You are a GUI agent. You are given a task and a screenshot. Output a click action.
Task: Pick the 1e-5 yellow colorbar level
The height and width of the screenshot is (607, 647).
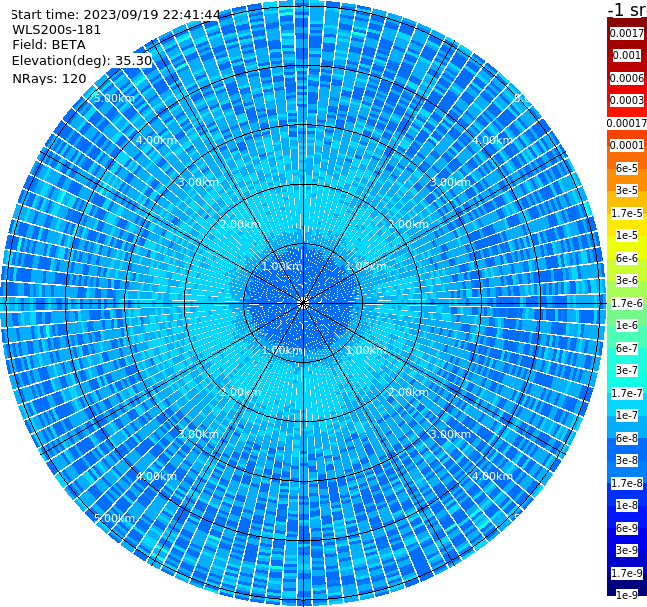coord(627,235)
